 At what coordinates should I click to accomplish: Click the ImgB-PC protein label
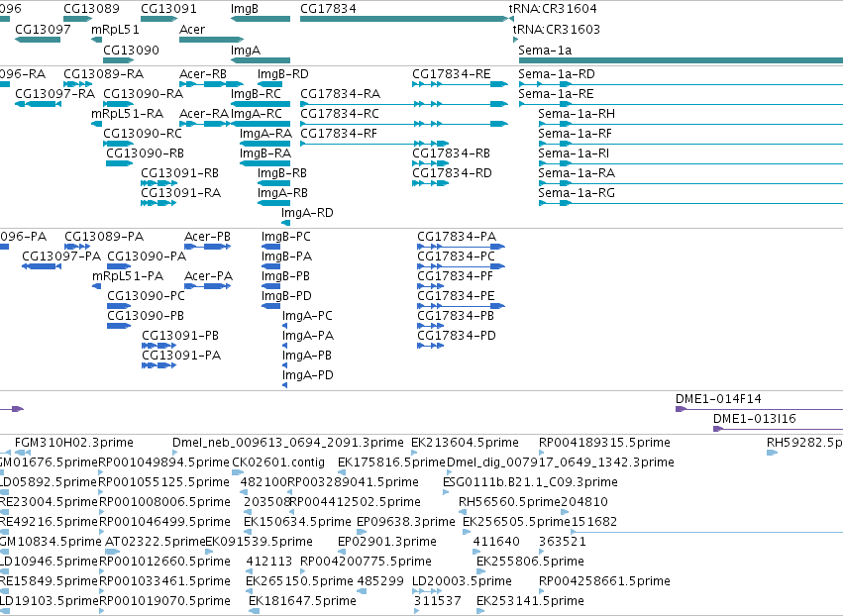tap(286, 237)
